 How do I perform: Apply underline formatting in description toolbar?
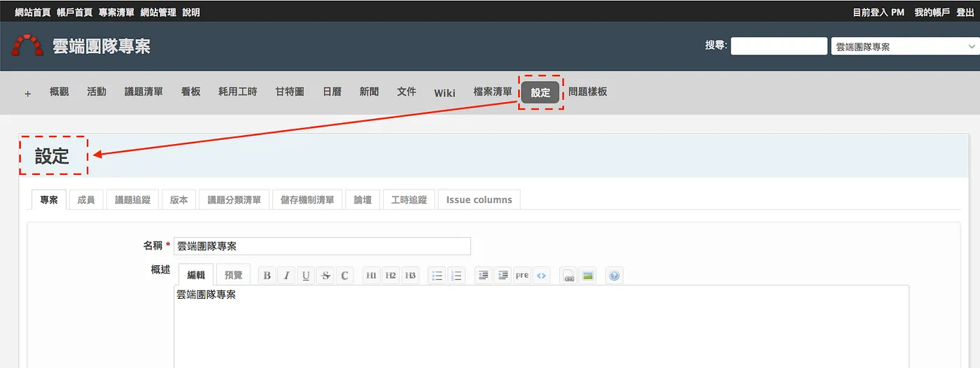[x=306, y=276]
